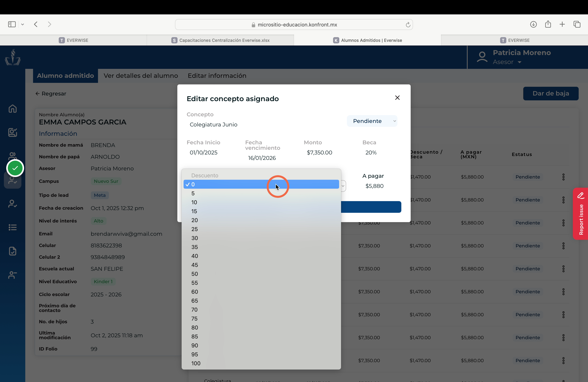Viewport: 588px width, 382px height.
Task: Click the Everwise logo at top left
Action: click(13, 57)
